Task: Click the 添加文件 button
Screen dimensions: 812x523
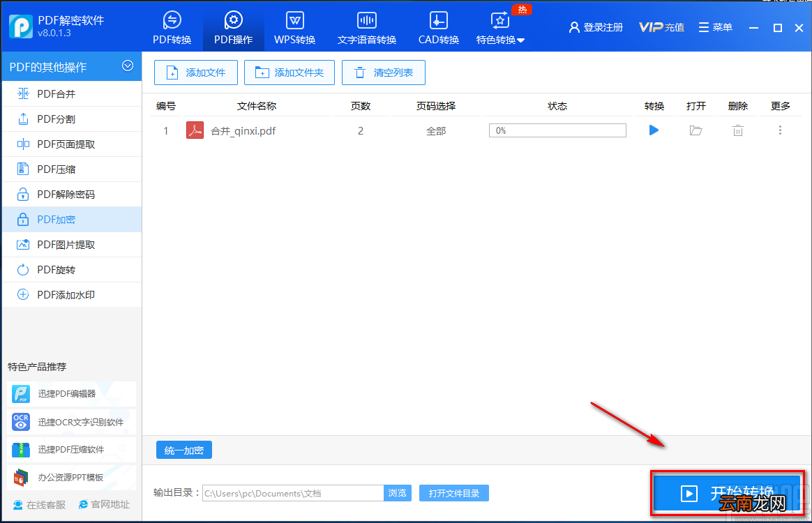Action: (x=196, y=73)
